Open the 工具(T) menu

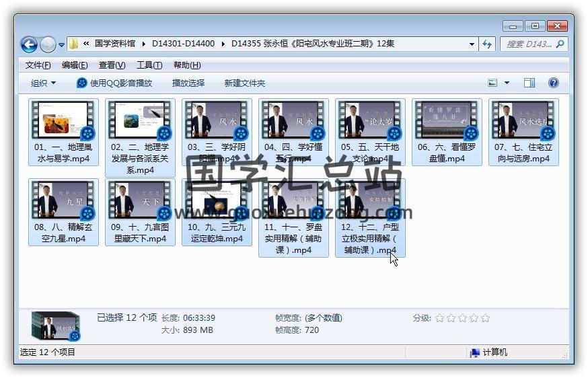(149, 65)
